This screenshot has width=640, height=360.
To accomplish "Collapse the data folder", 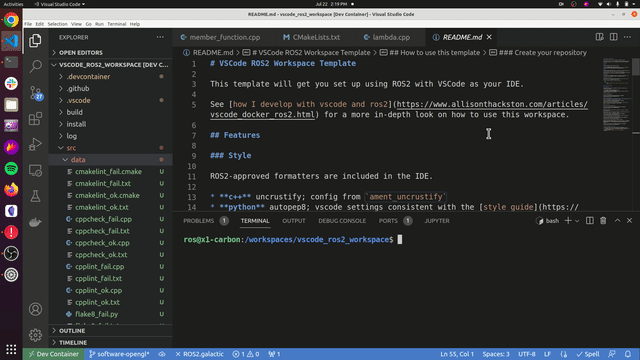I will pyautogui.click(x=78, y=160).
